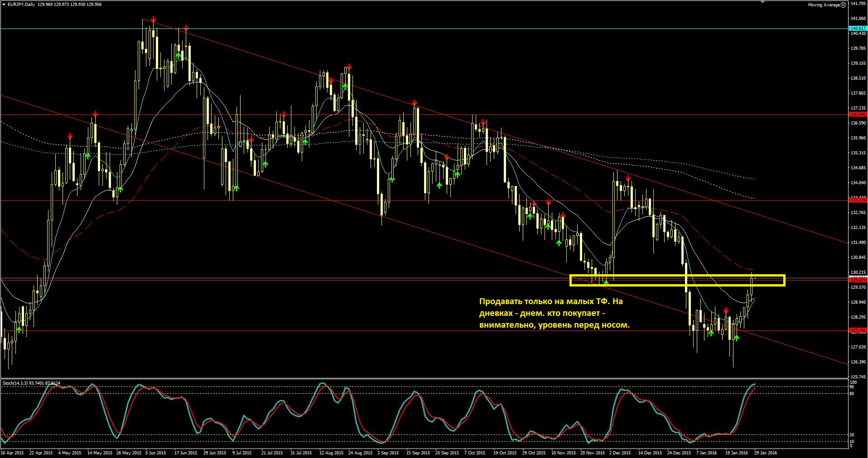This screenshot has width=868, height=458.
Task: Click the 29 Jan 2016 date label
Action: pyautogui.click(x=766, y=453)
